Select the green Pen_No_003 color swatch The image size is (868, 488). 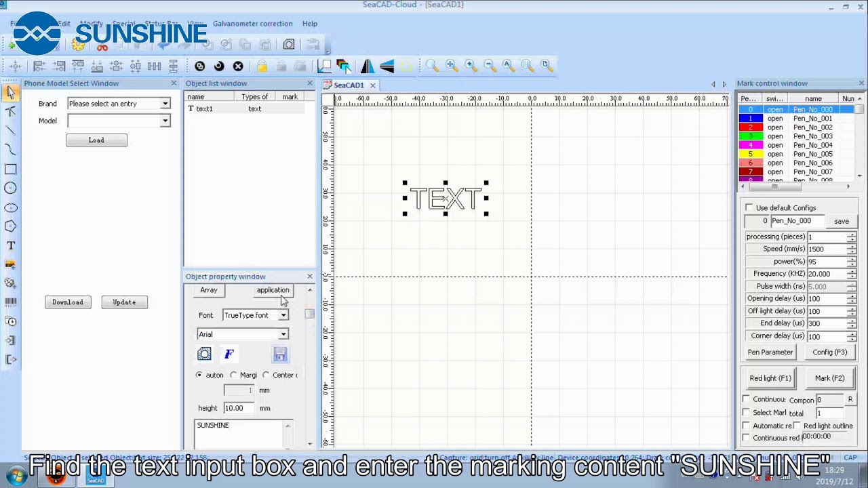[750, 136]
